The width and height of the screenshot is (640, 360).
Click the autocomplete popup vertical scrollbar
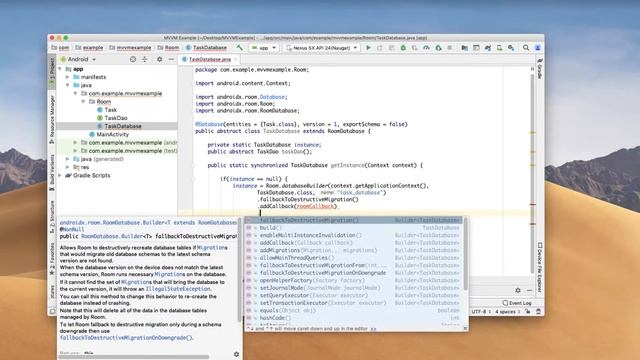465,253
